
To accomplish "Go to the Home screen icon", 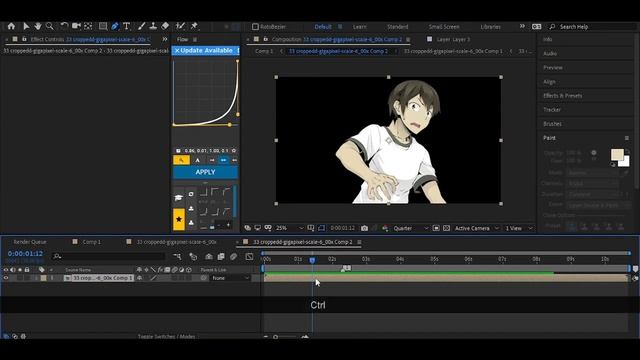I will [x=11, y=26].
